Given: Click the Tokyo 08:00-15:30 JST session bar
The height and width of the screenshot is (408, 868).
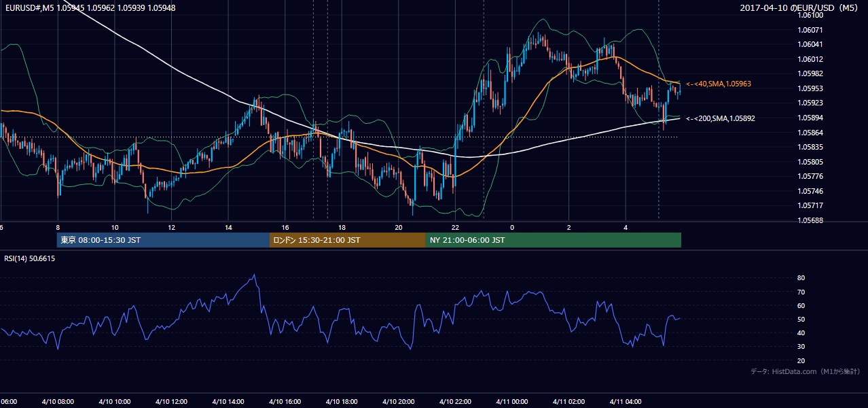Looking at the screenshot, I should 163,240.
